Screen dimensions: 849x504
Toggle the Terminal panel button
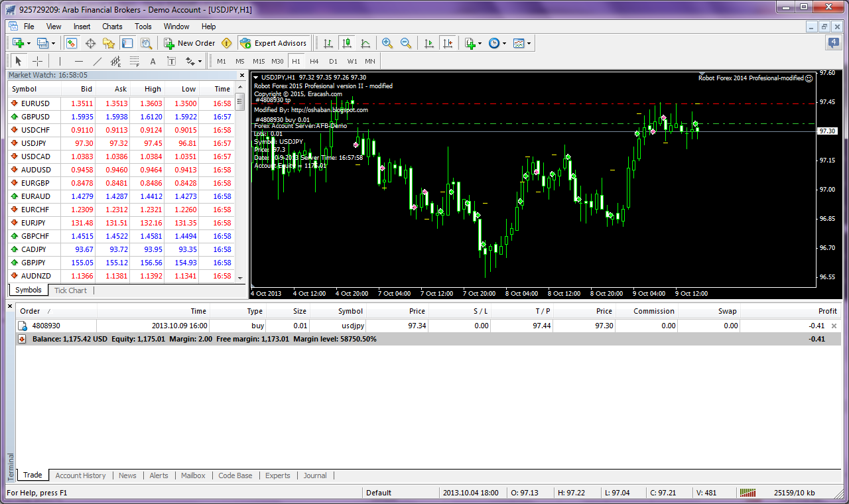pos(127,43)
